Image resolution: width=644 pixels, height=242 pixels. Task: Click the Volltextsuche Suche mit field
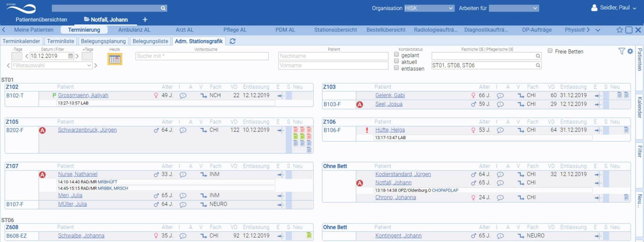202,56
